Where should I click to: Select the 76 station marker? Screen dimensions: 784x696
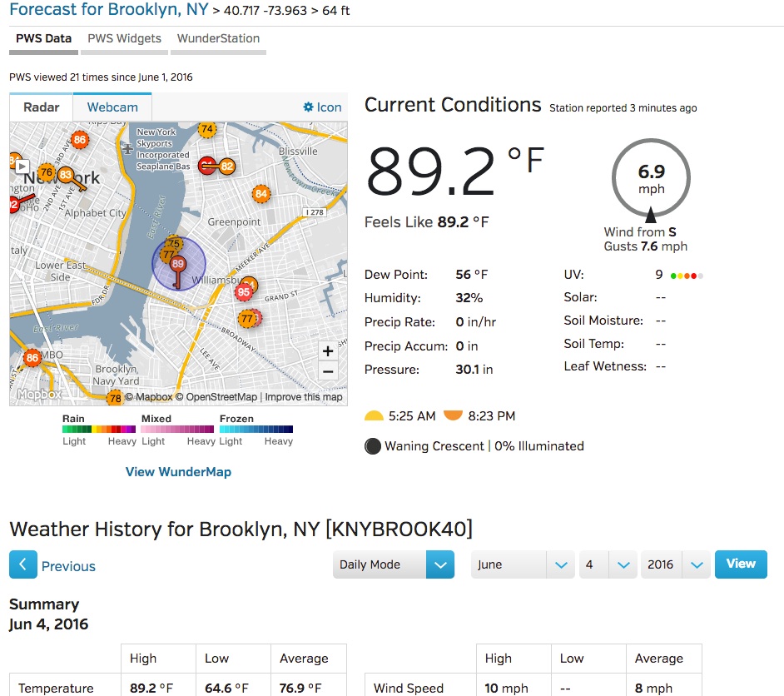coord(47,172)
